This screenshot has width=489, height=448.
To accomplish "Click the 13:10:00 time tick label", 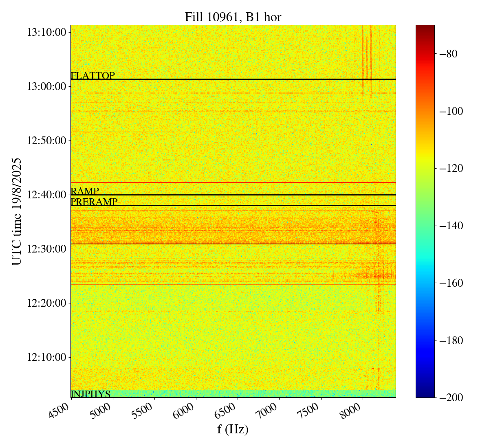I will pos(46,32).
